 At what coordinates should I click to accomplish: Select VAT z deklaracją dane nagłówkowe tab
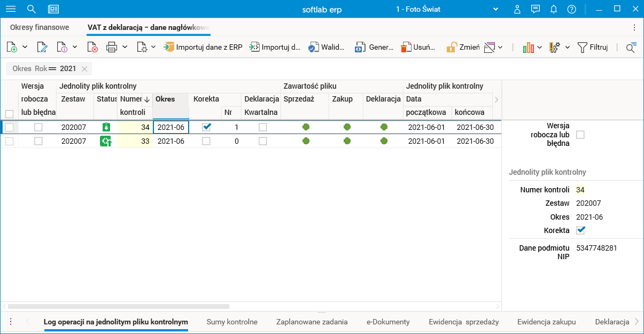[149, 27]
